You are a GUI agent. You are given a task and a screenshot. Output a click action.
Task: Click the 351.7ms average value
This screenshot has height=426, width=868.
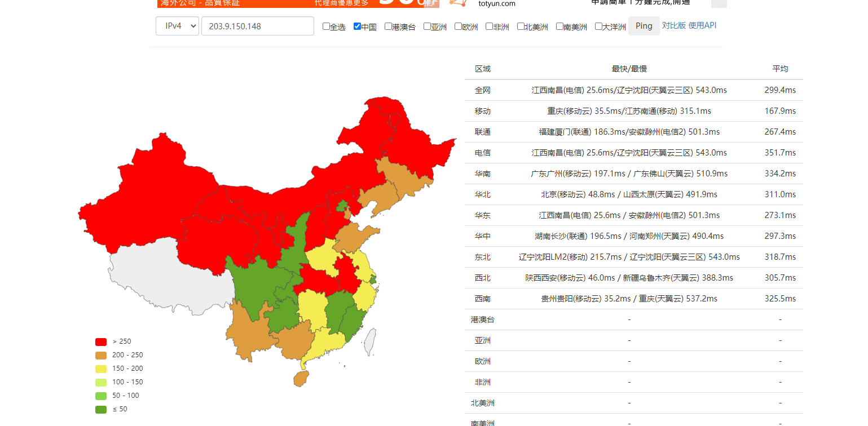(781, 153)
